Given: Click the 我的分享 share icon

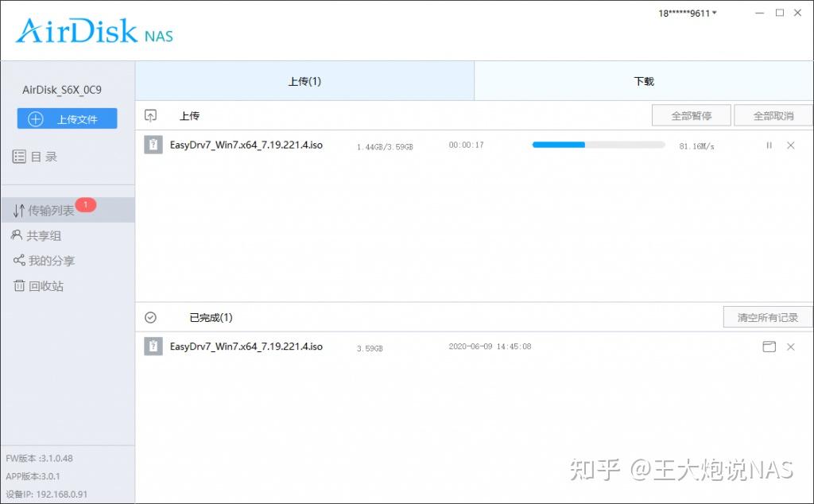Looking at the screenshot, I should [x=20, y=260].
